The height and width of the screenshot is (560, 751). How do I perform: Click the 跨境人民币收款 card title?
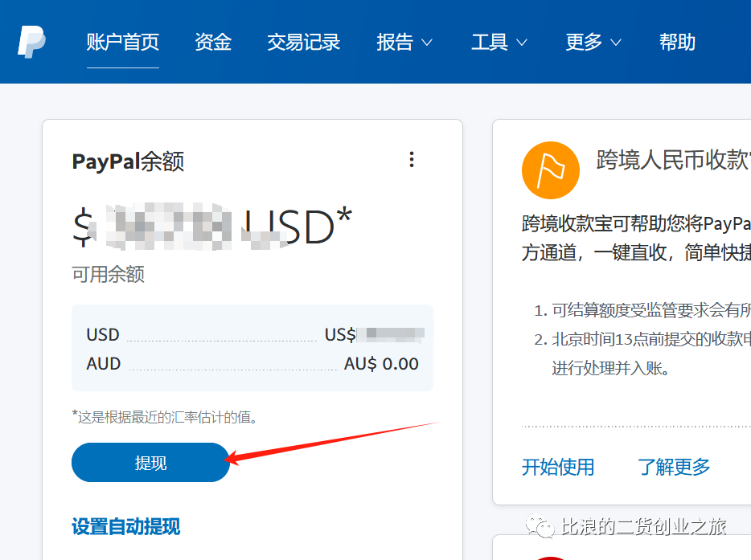coord(674,159)
